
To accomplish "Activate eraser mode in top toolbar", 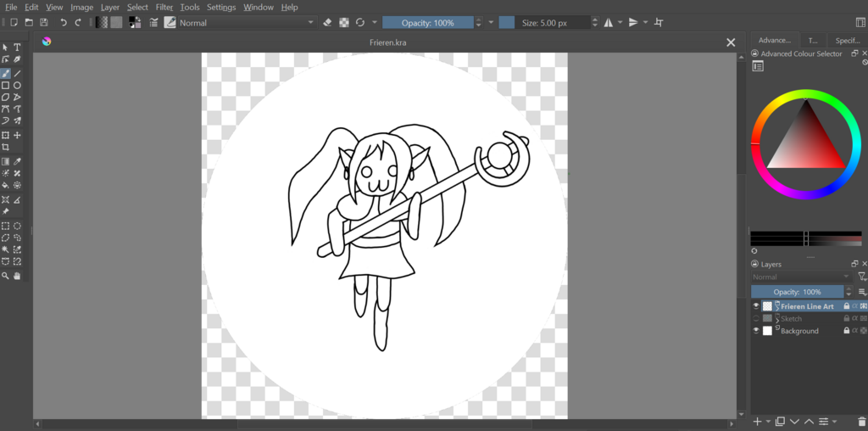I will point(328,23).
